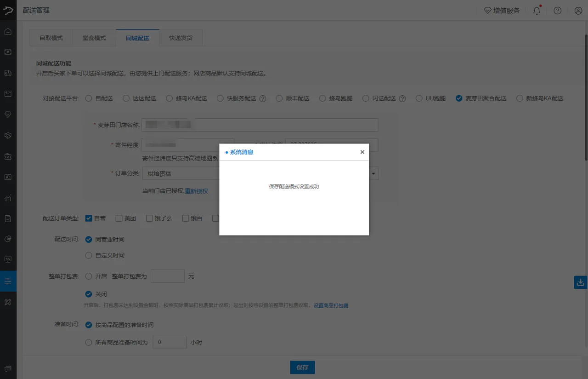Select 自定义时间 delivery time option
Screen dimensions: 588x379
[x=89, y=255]
